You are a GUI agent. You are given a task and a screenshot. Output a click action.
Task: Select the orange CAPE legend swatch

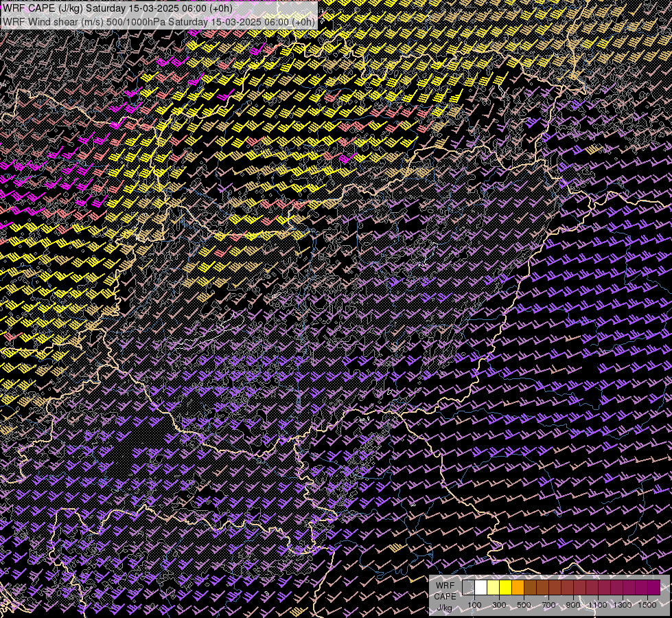518,587
